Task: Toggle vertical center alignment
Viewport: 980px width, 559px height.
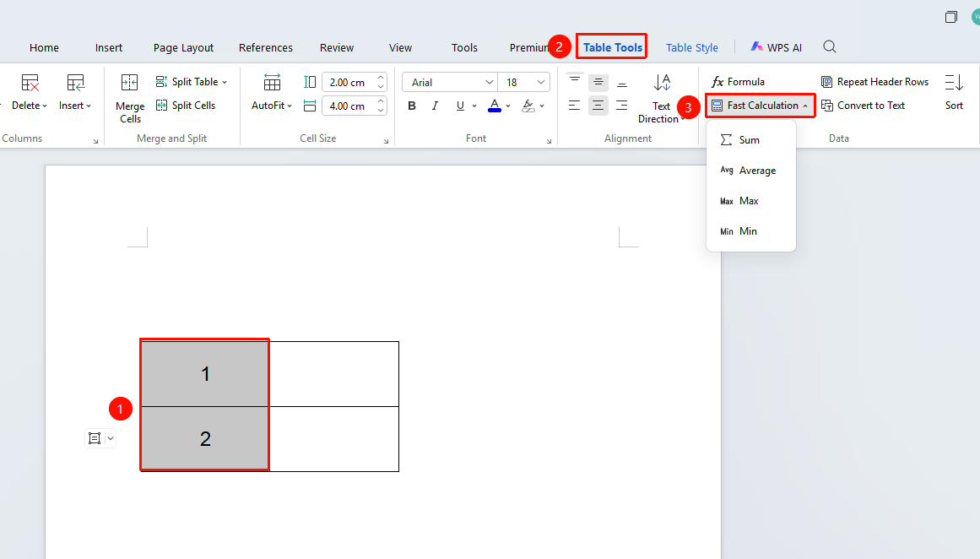Action: (598, 82)
